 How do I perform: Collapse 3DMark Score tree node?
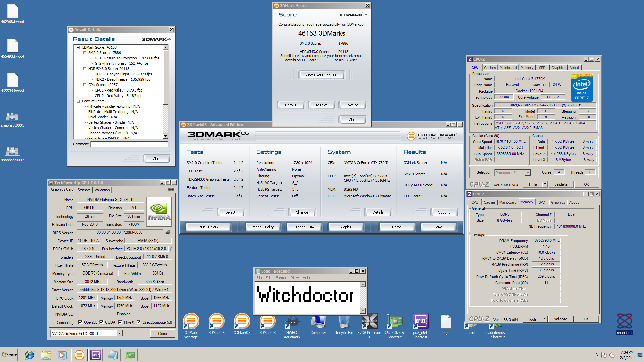(78, 47)
